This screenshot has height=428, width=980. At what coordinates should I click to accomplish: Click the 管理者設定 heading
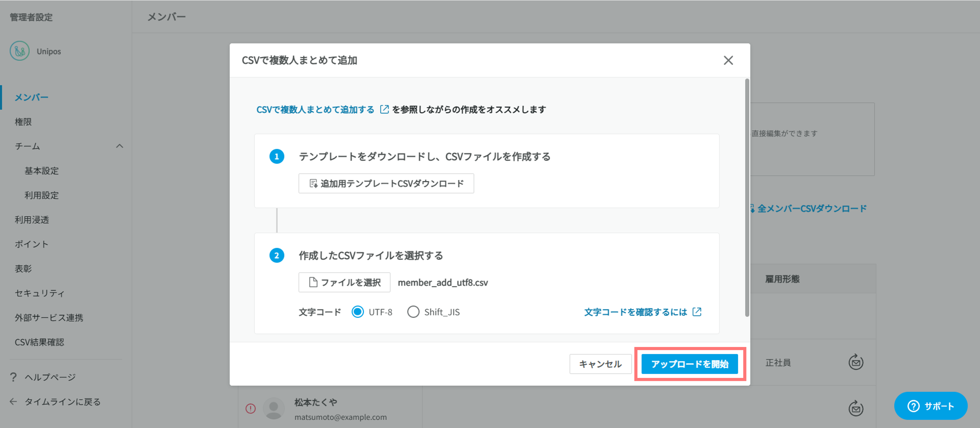(31, 17)
